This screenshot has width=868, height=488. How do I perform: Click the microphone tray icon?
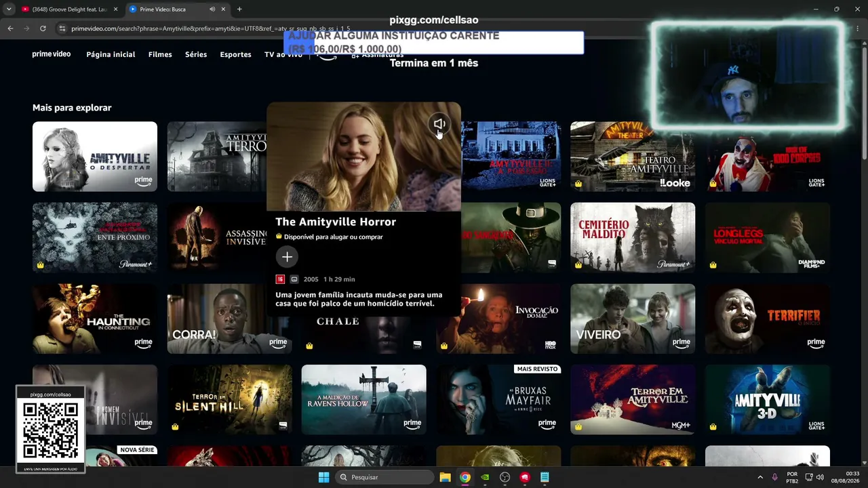[x=775, y=477]
